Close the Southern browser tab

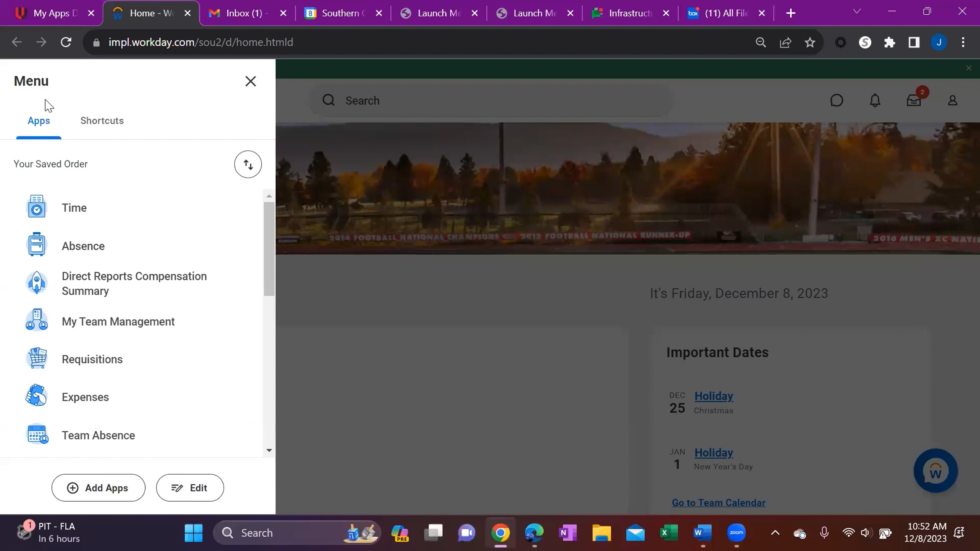pyautogui.click(x=379, y=13)
